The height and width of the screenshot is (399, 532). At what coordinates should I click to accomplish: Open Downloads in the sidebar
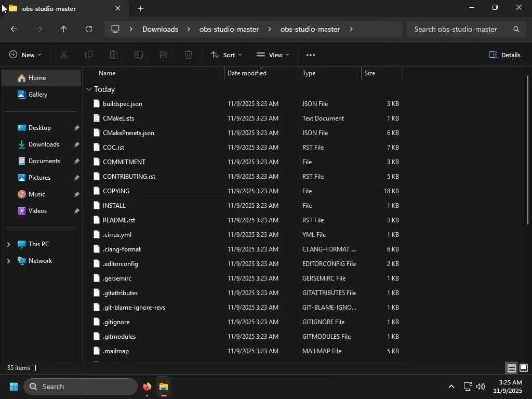(x=41, y=144)
